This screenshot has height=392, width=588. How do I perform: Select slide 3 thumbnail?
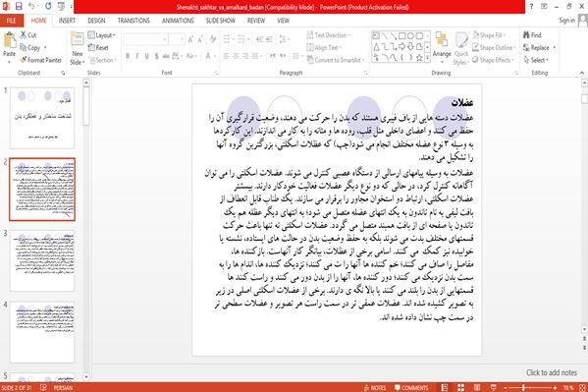[42, 260]
